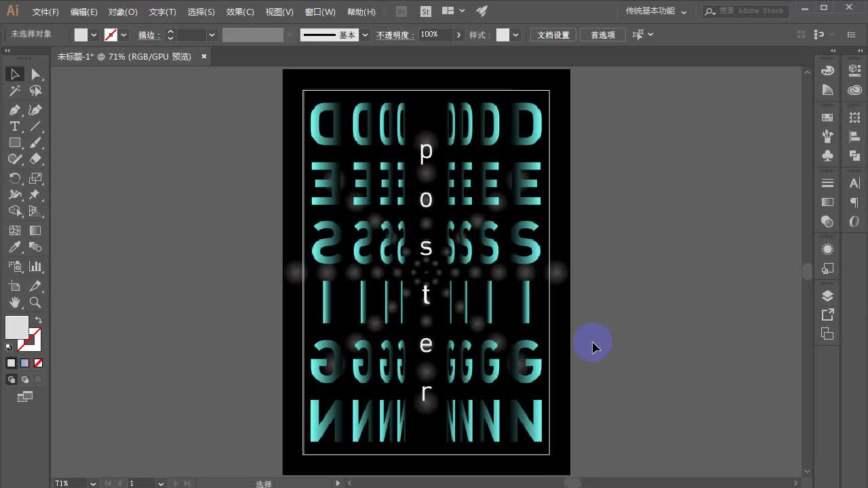Open the Creative Cloud Libraries panel
Image resolution: width=868 pixels, height=488 pixels.
854,90
